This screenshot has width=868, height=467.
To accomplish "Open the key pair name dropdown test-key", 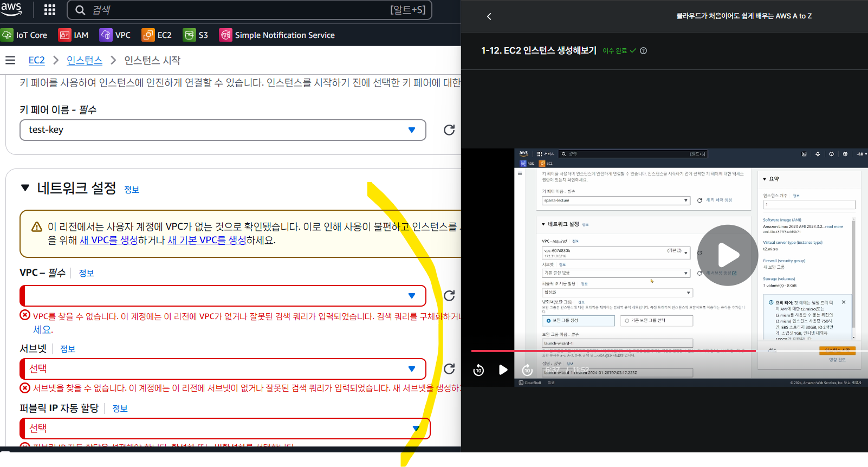I will tap(223, 130).
